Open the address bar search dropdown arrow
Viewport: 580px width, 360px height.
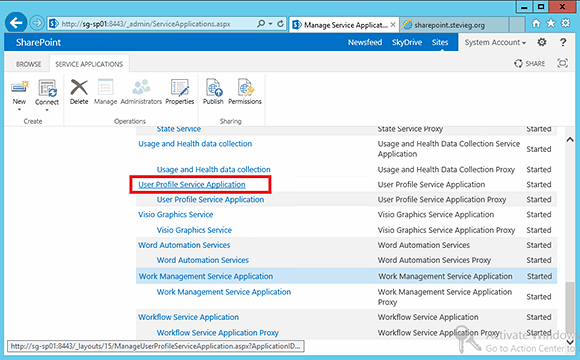point(270,24)
